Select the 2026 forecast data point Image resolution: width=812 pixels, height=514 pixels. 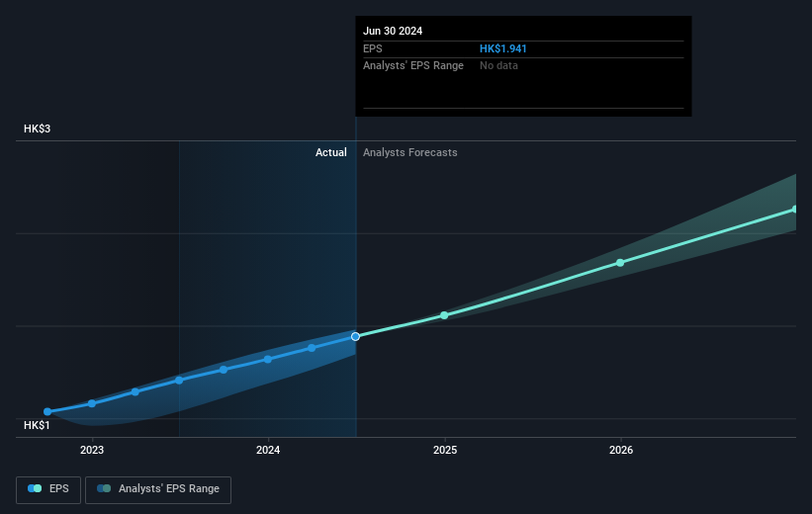620,263
